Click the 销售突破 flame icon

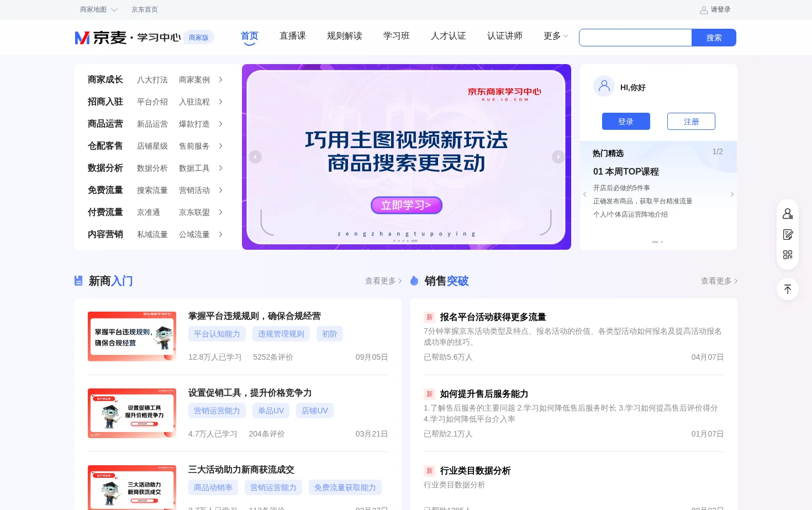click(x=414, y=281)
